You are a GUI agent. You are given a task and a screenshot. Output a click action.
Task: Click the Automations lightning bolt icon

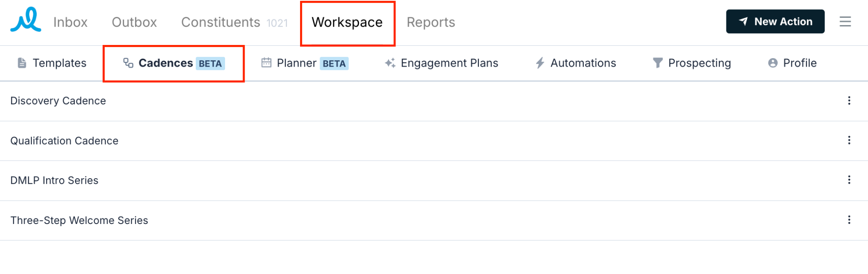(540, 63)
